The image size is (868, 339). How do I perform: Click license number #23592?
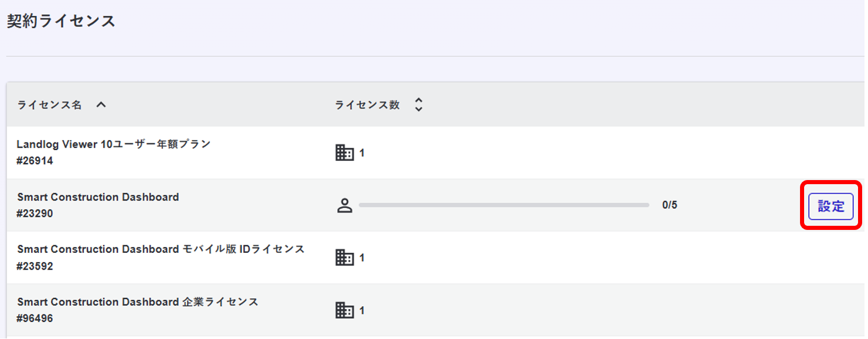point(35,266)
